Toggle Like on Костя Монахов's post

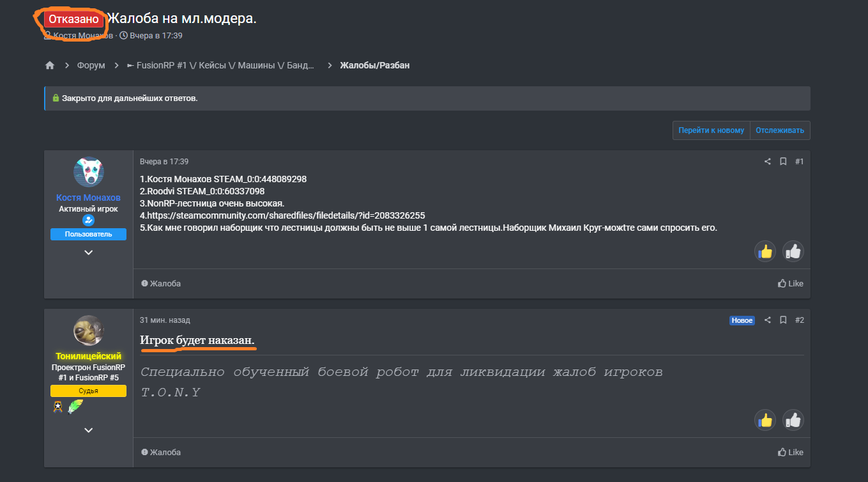coord(790,283)
